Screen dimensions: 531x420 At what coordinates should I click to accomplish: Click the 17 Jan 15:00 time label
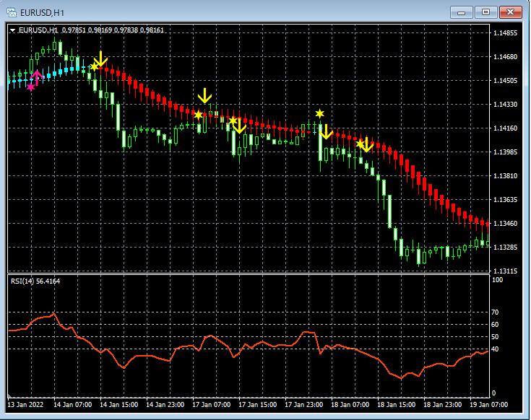258,405
